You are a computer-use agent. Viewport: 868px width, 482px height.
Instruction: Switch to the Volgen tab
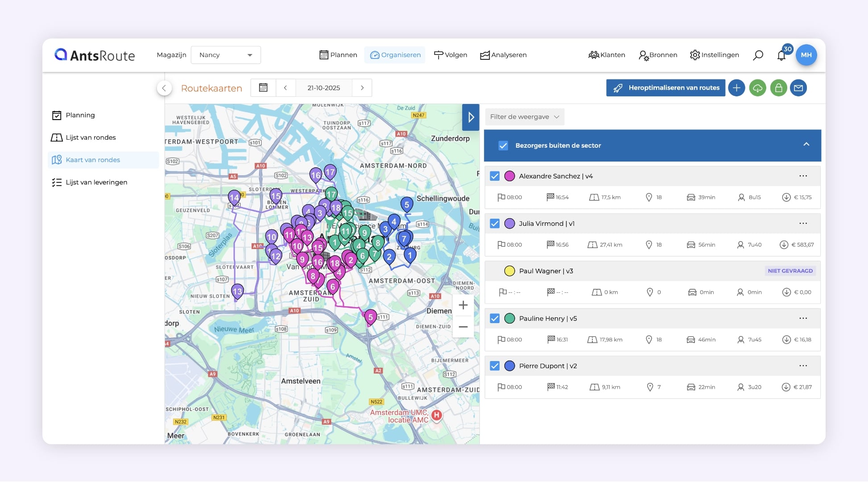(x=451, y=55)
